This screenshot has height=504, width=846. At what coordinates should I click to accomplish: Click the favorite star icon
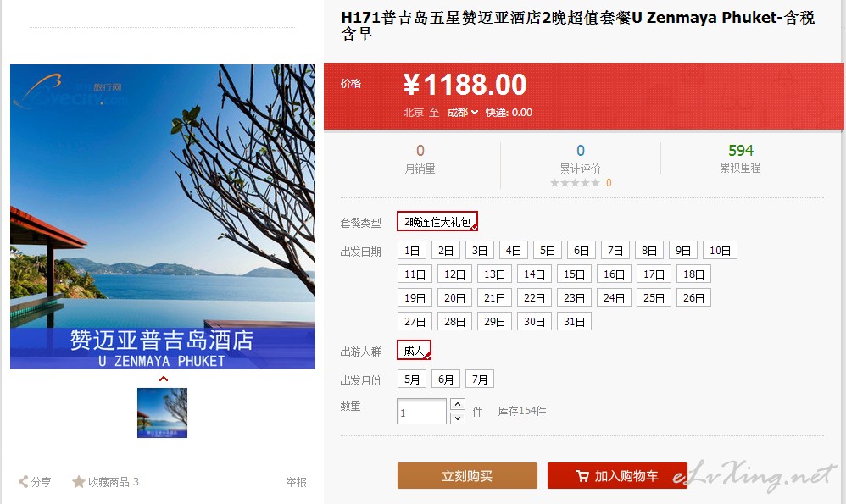coord(79,481)
